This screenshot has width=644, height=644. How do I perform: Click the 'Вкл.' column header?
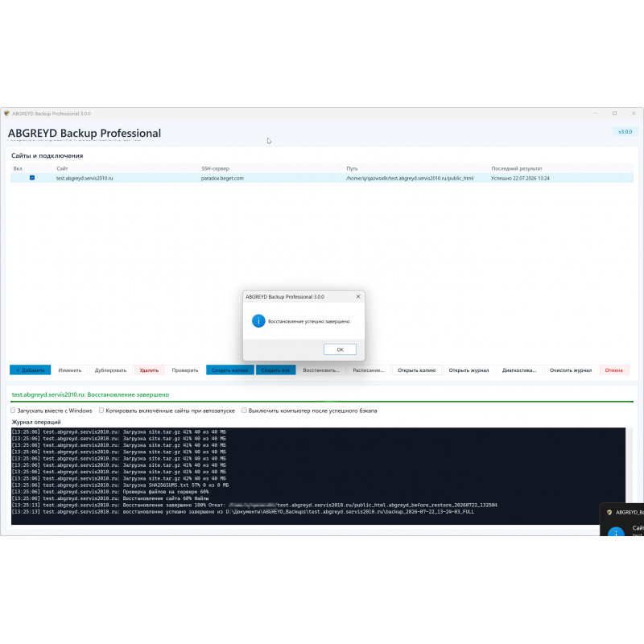[x=18, y=168]
